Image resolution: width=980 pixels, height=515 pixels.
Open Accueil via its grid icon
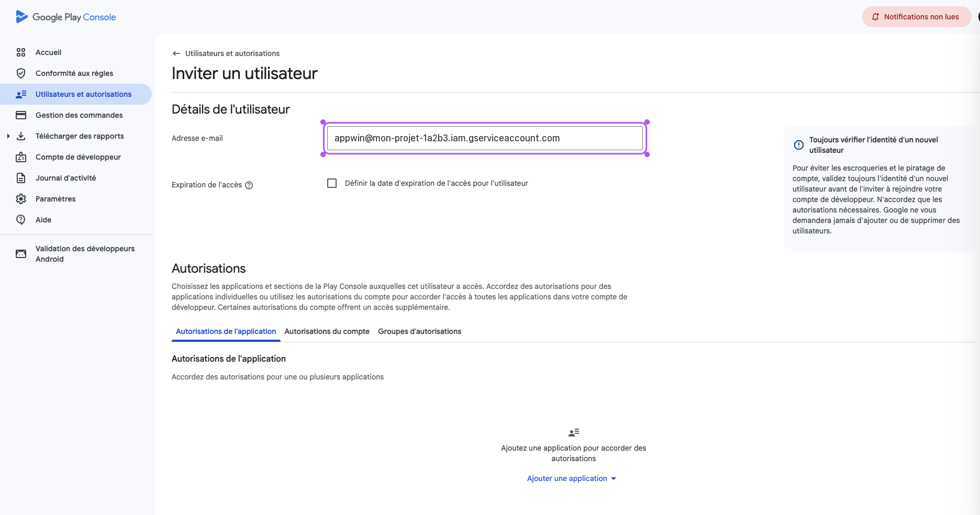coord(21,52)
